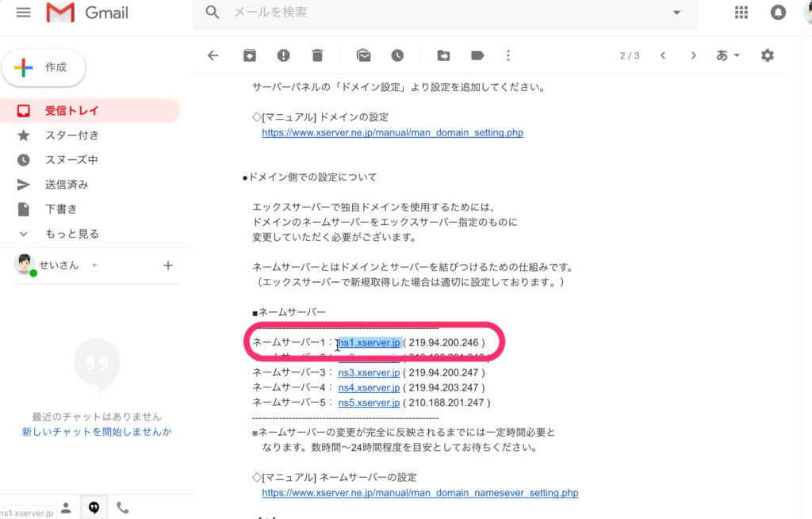Screen dimensions: 812x519
Task: Open the three-dot more options menu
Action: point(508,55)
